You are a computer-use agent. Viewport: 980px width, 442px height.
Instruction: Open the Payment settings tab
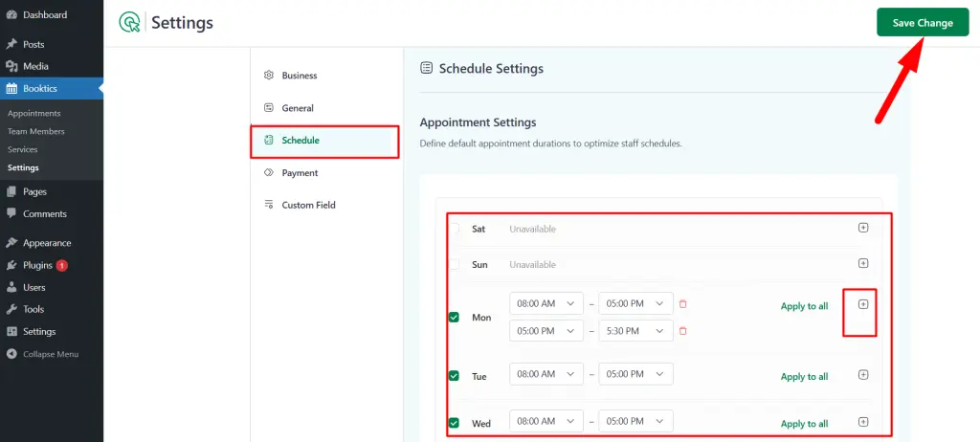pos(300,173)
